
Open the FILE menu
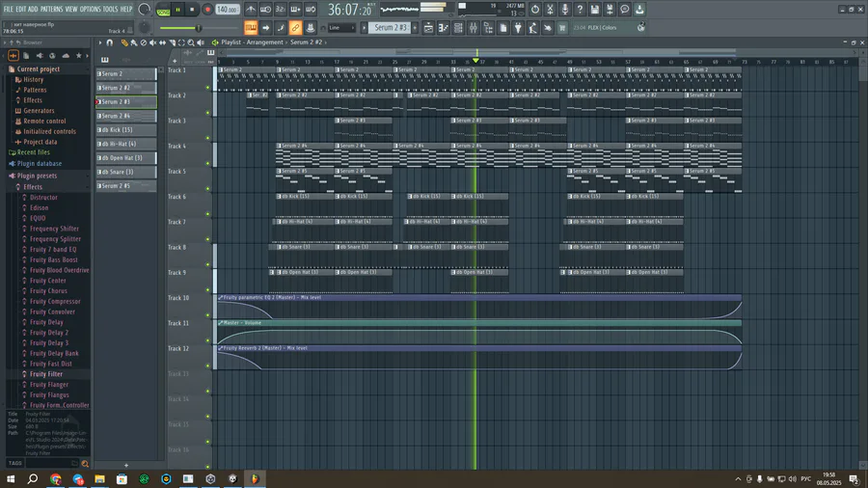[9, 10]
